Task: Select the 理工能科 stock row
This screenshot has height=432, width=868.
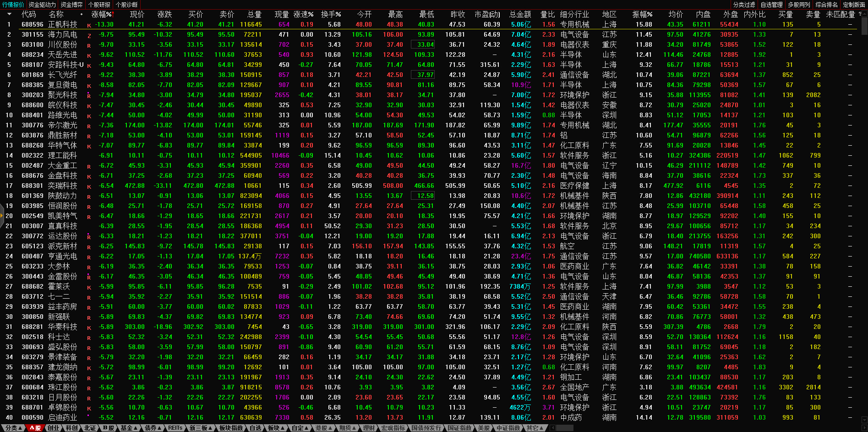Action: [62, 155]
